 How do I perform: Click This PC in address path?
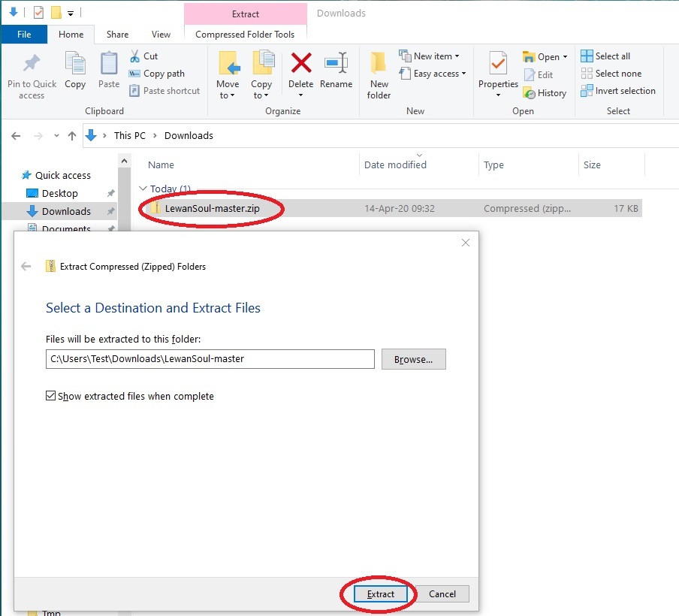pyautogui.click(x=129, y=135)
